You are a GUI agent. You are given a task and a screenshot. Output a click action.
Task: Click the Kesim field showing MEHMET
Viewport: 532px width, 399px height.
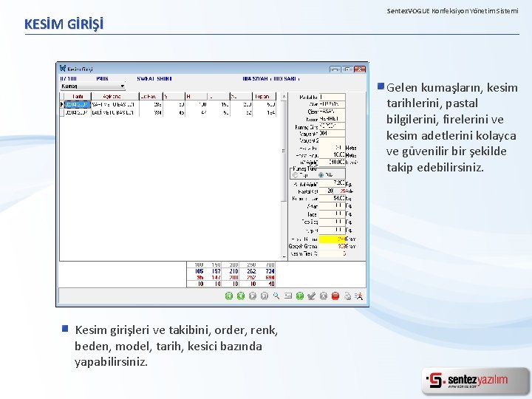[x=332, y=119]
